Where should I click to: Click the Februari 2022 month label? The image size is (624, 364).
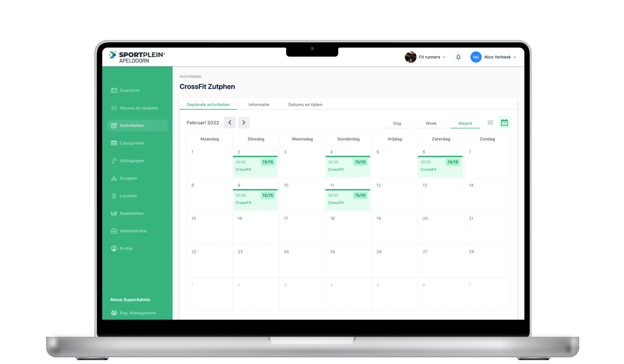pyautogui.click(x=203, y=123)
